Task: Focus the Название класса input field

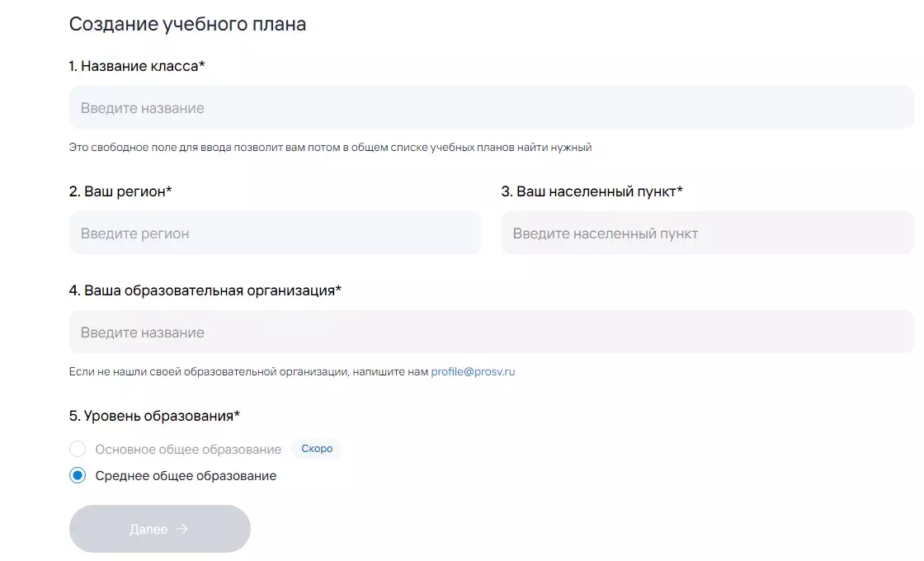Action: [x=492, y=108]
